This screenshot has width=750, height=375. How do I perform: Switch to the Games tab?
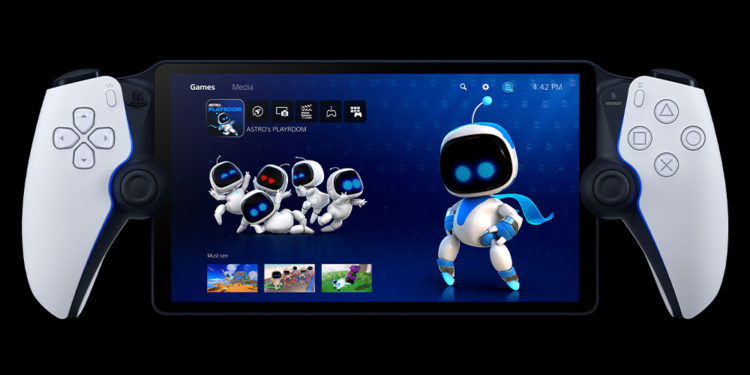click(x=202, y=87)
